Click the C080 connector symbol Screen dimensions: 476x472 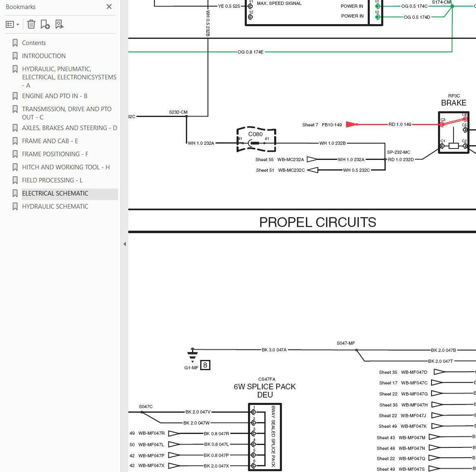click(256, 139)
